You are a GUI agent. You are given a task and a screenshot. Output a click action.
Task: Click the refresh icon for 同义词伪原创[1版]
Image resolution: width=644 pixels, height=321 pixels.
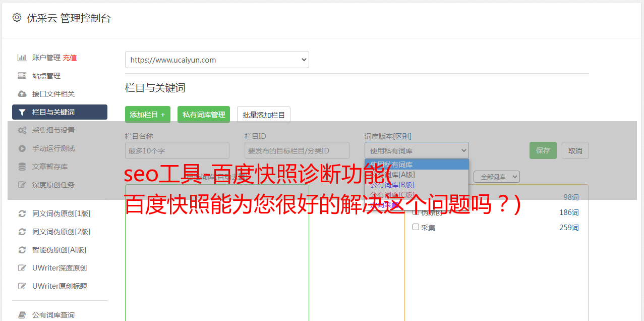[22, 213]
